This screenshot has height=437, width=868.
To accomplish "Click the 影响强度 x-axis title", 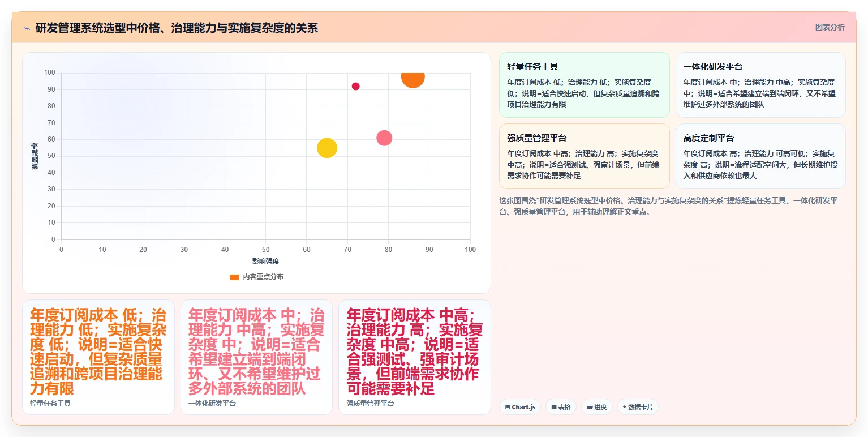I will point(265,262).
